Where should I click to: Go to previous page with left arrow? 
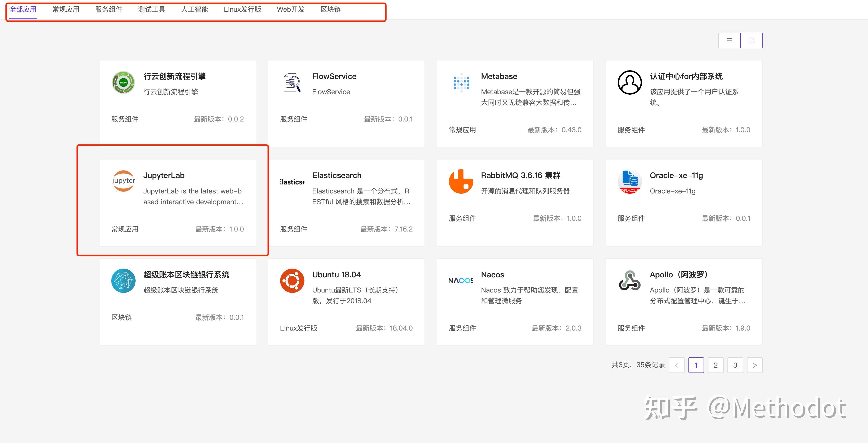point(676,365)
